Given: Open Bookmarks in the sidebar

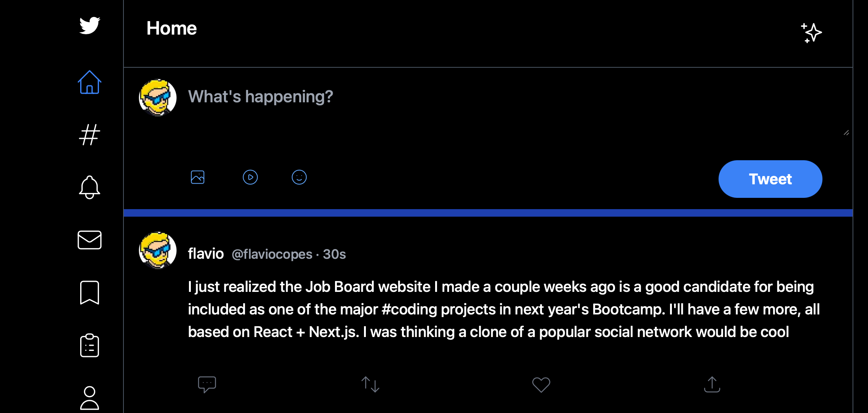Looking at the screenshot, I should click(90, 292).
